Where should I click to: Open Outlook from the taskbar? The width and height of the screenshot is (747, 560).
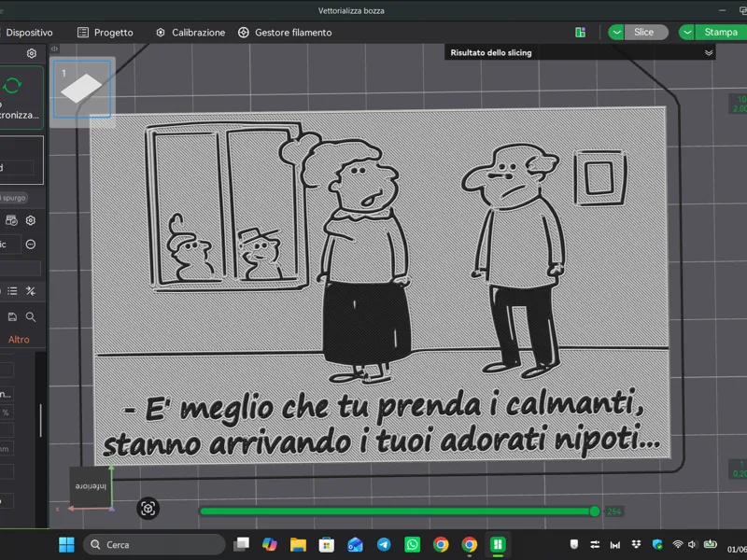tap(356, 544)
